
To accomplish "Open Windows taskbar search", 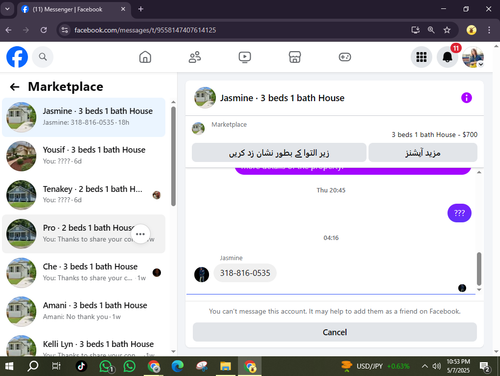I will click(33, 366).
